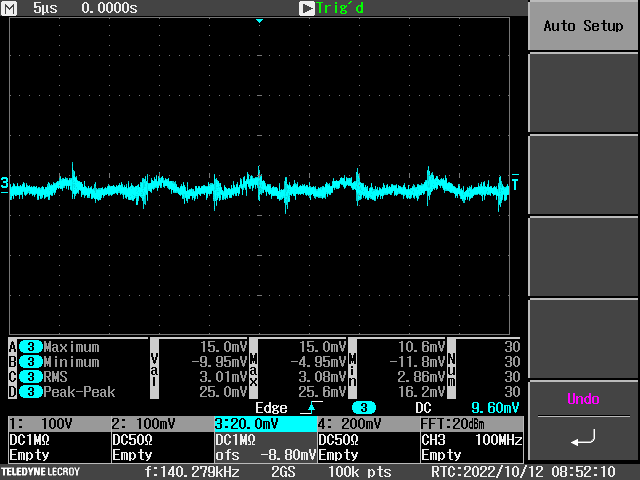Viewport: 640px width, 480px height.
Task: Click the trigger level T marker at right edge
Action: (515, 183)
